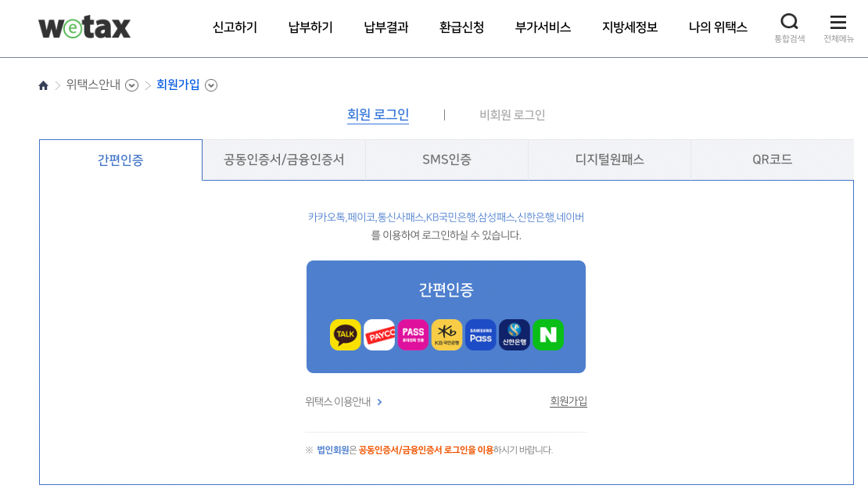This screenshot has width=868, height=503.
Task: Click the 회원가입 link below login box
Action: click(569, 401)
